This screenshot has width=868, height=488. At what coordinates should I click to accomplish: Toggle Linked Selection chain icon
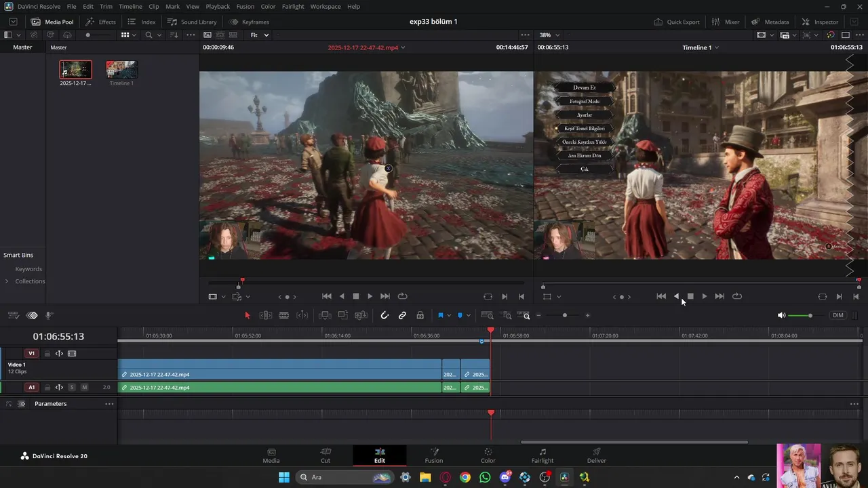point(402,315)
